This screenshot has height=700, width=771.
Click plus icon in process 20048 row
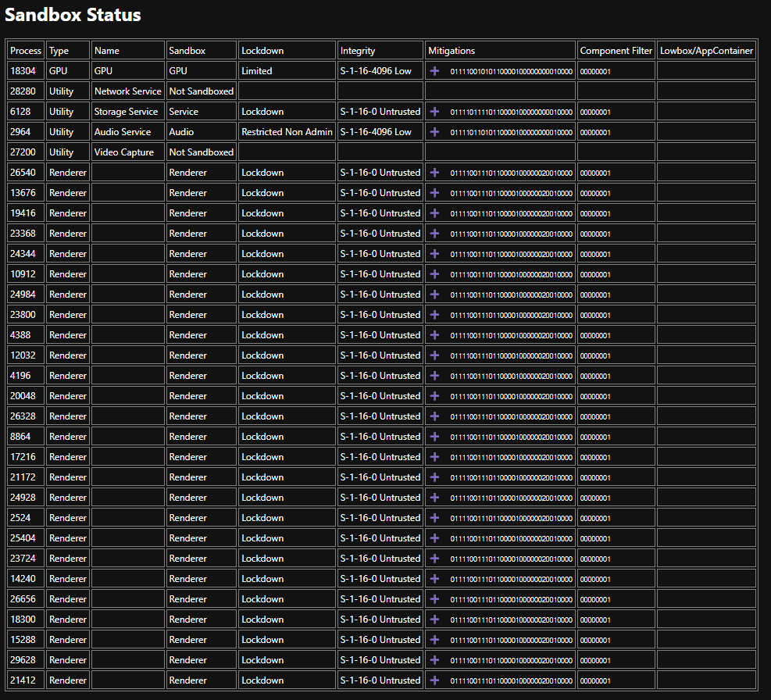[434, 396]
